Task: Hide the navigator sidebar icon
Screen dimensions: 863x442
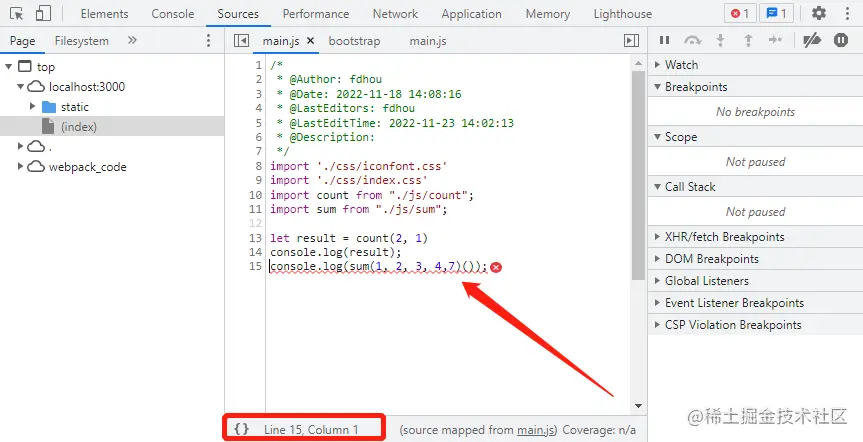Action: pos(241,40)
